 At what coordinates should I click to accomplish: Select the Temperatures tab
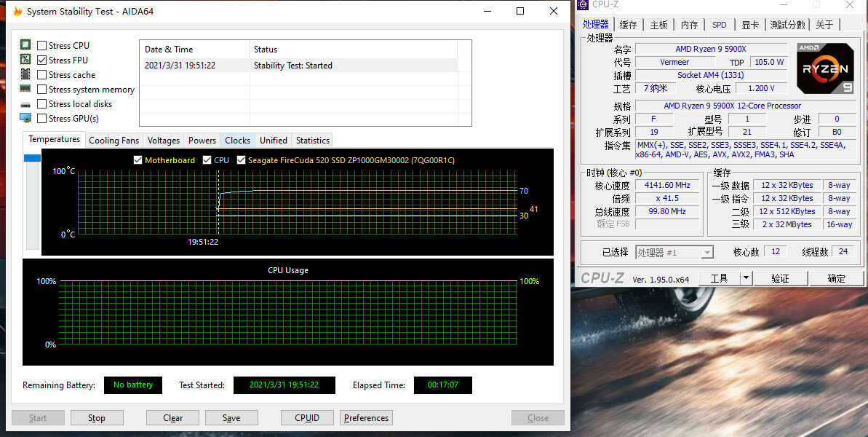coord(55,140)
